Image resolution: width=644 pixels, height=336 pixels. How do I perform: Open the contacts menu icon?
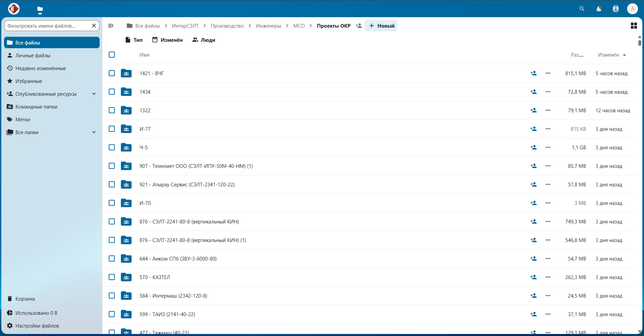(x=615, y=9)
